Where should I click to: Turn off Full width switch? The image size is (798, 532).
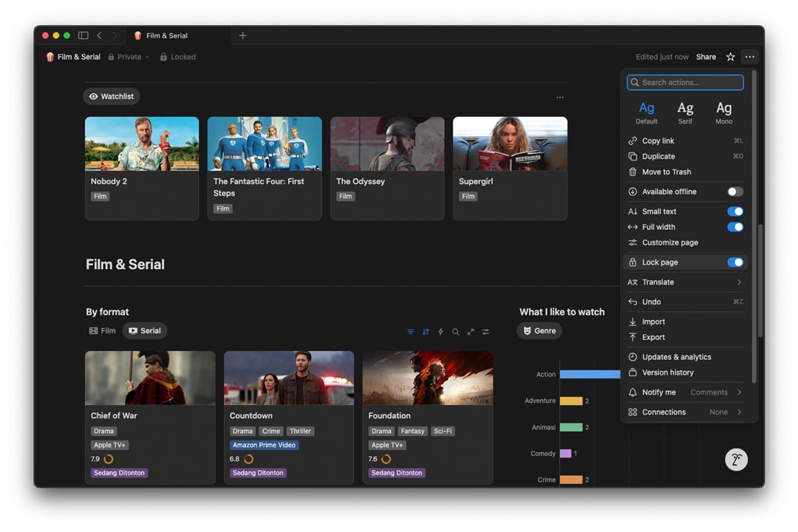pyautogui.click(x=735, y=227)
